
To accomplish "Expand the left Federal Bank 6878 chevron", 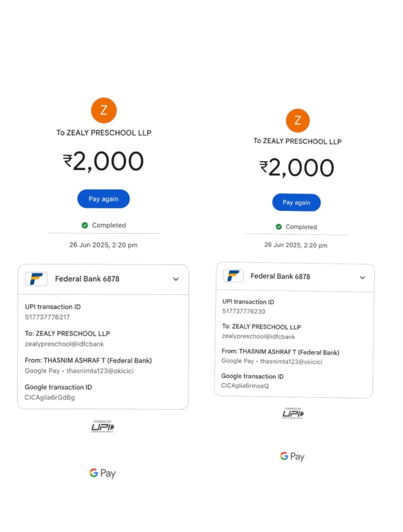I will click(x=176, y=279).
